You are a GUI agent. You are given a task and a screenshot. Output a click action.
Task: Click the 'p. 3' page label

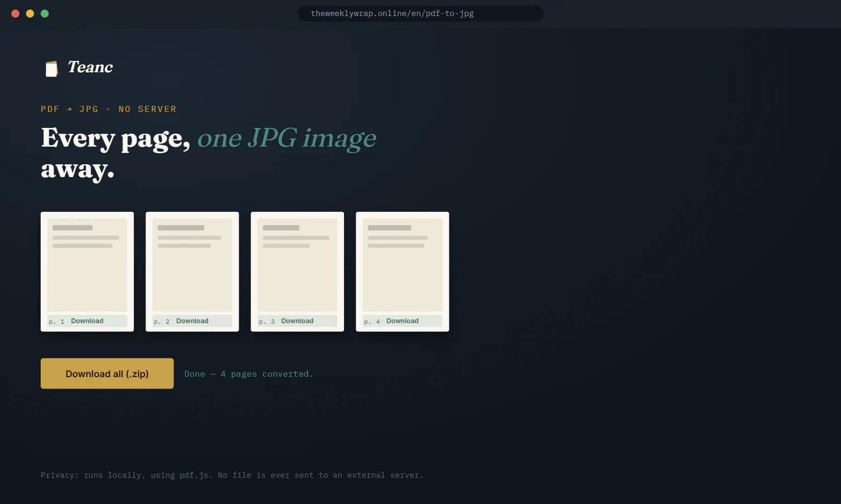pyautogui.click(x=266, y=322)
